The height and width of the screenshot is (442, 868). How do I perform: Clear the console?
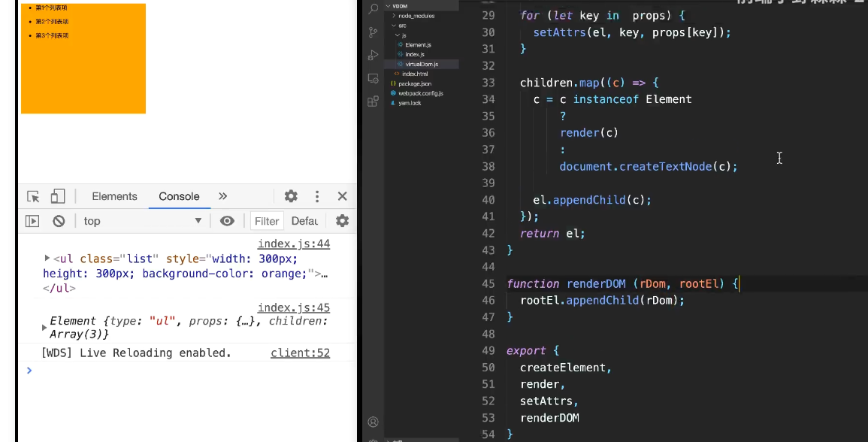click(59, 221)
